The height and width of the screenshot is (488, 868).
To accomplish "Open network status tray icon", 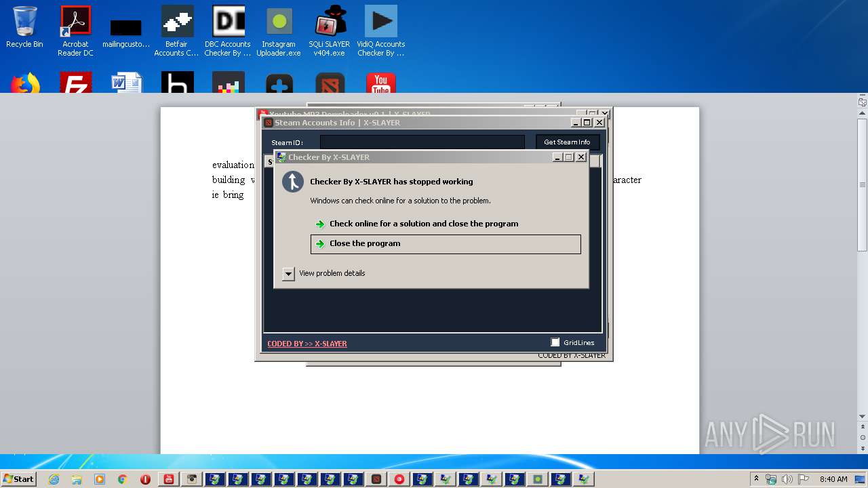I will click(x=771, y=479).
